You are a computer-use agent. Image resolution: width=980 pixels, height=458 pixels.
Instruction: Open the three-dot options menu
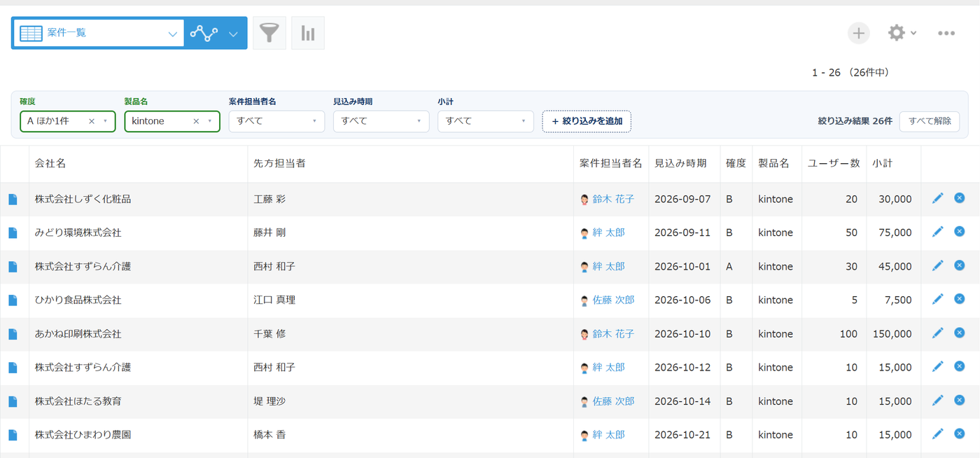coord(946,33)
